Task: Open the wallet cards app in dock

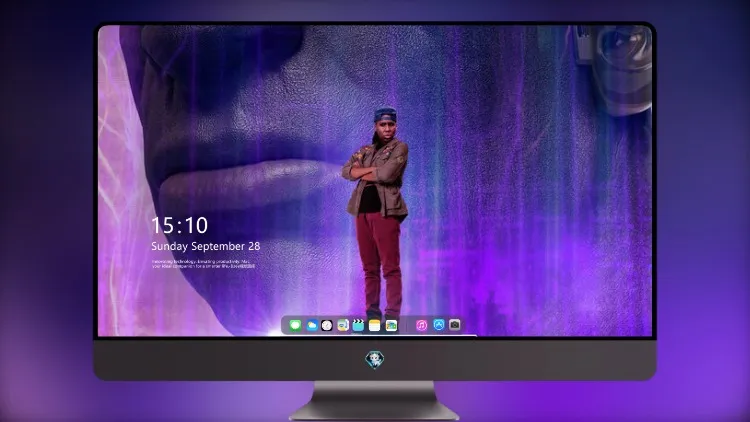Action: tap(391, 325)
